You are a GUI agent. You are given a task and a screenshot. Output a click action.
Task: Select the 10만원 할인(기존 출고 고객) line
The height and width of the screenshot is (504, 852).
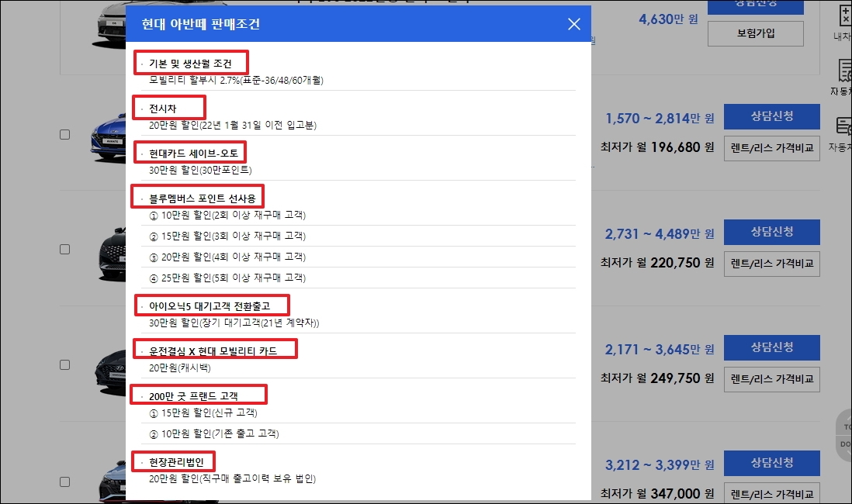click(x=214, y=434)
